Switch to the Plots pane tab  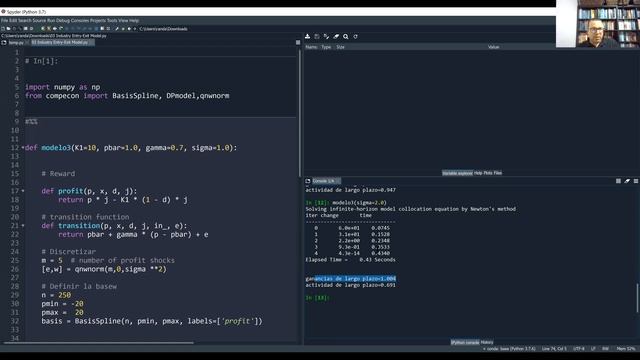pyautogui.click(x=488, y=173)
